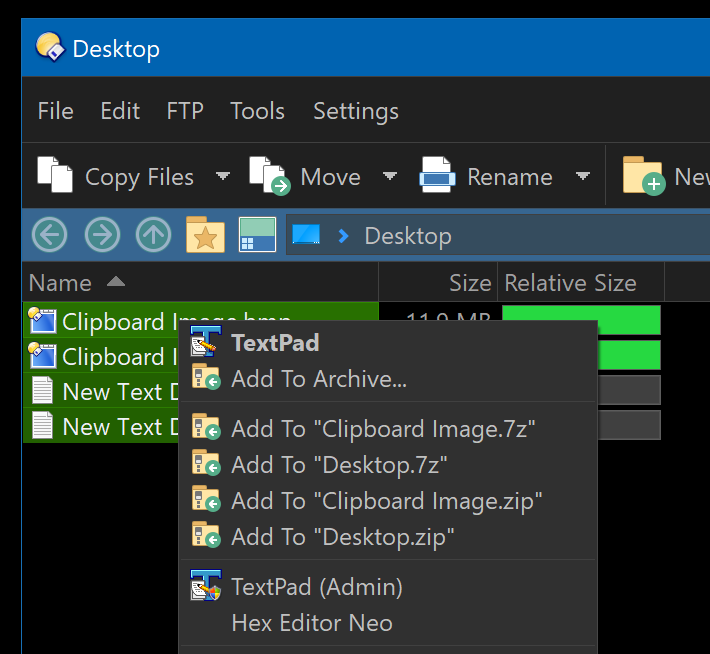Go up one folder level
The width and height of the screenshot is (710, 654).
click(x=154, y=235)
